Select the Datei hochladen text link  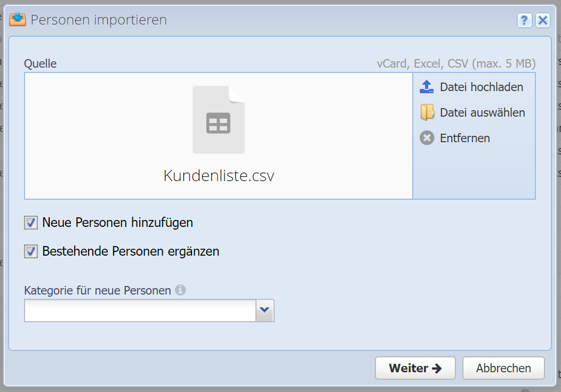tap(481, 87)
